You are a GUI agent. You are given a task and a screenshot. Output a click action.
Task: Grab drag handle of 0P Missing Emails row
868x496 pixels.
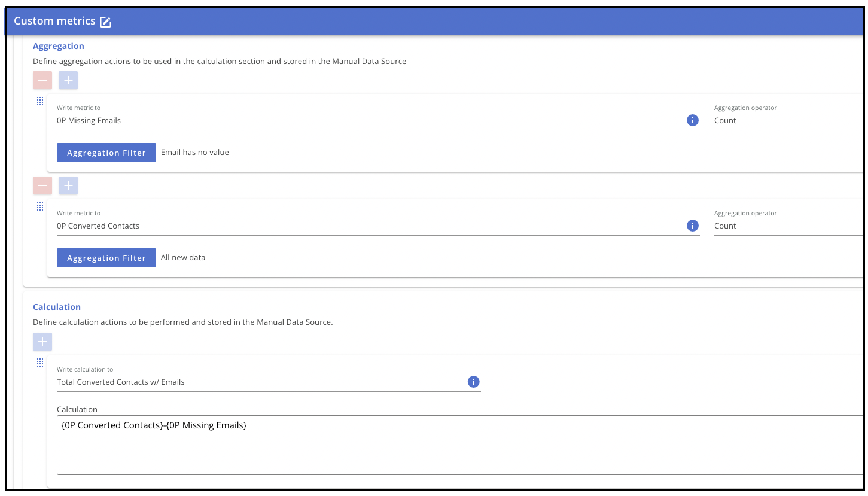tap(40, 101)
